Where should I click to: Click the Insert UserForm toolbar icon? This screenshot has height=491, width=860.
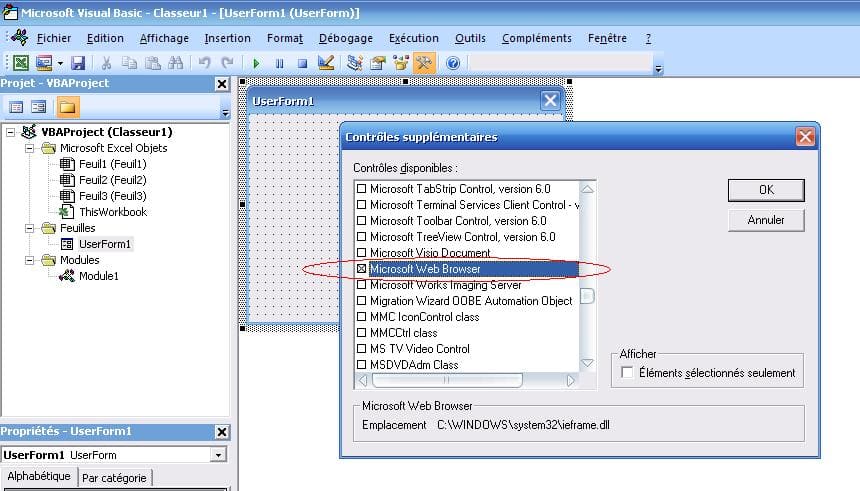point(44,63)
